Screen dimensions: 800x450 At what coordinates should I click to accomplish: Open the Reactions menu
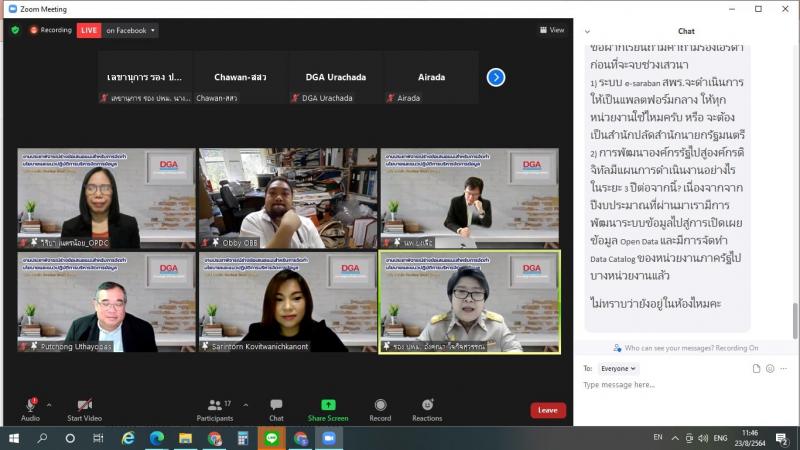point(427,410)
